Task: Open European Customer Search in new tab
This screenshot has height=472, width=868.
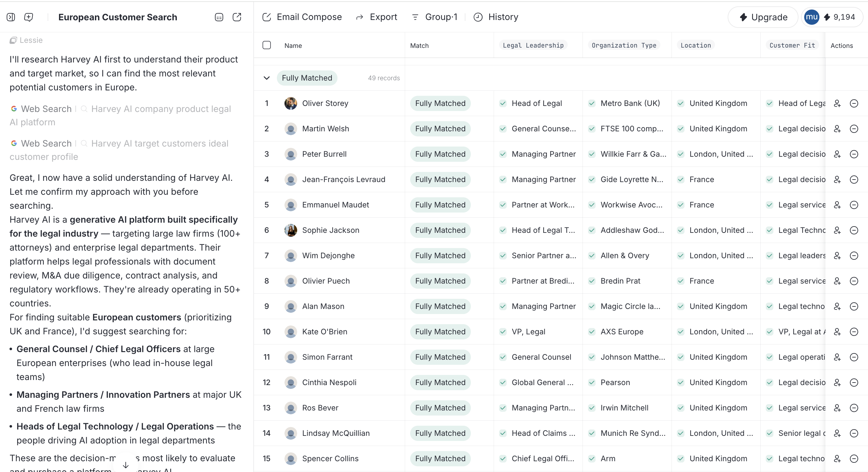Action: (x=237, y=17)
